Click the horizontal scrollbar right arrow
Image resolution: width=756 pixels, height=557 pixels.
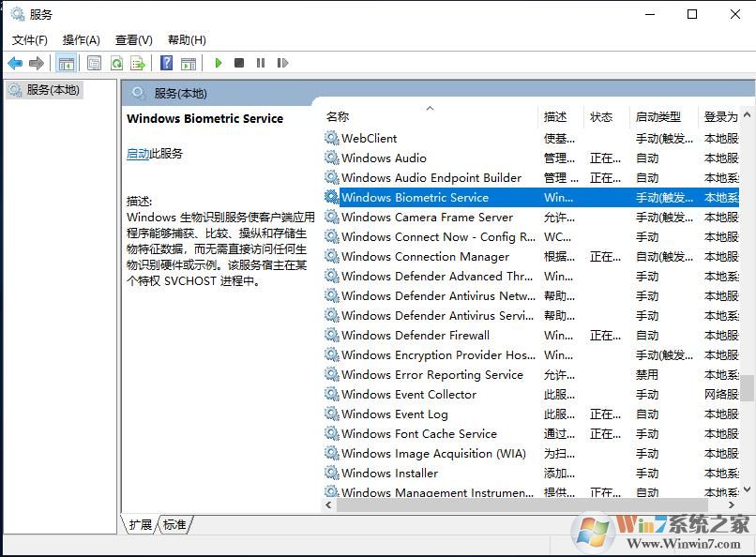(732, 505)
